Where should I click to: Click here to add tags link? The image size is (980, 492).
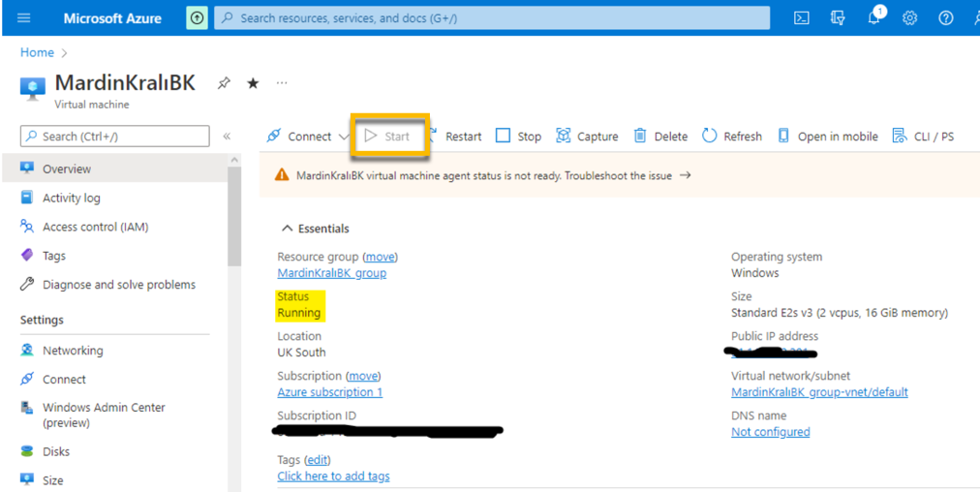pyautogui.click(x=333, y=476)
